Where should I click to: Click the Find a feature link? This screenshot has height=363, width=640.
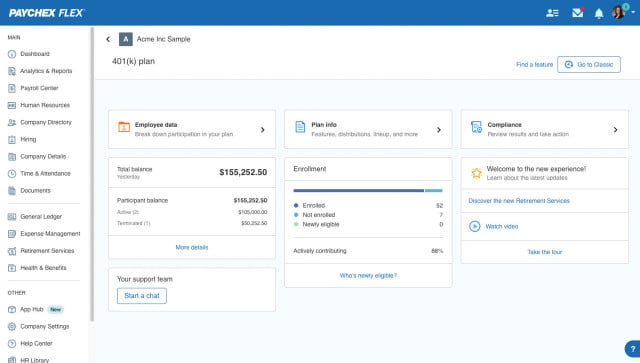[534, 65]
